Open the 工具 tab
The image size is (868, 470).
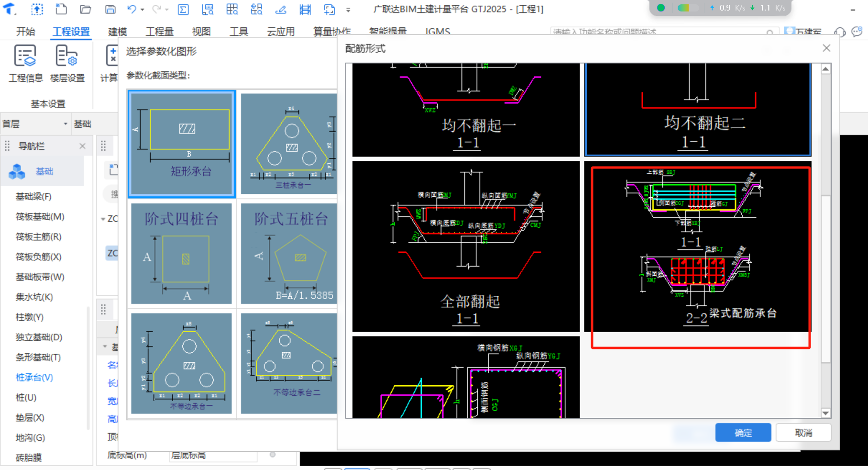pos(239,32)
